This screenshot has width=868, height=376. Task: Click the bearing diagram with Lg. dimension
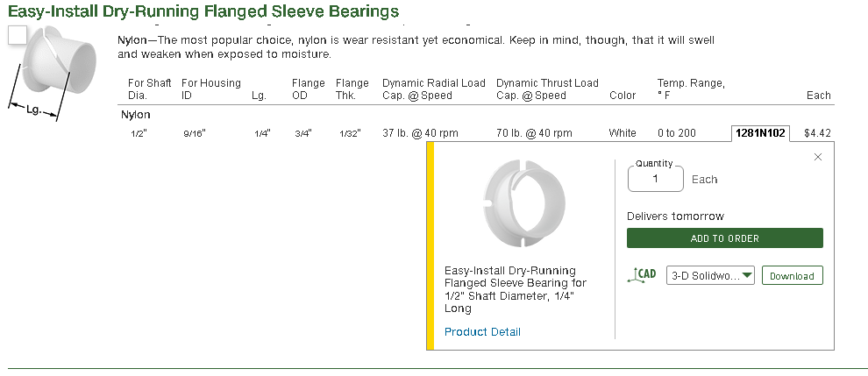57,70
